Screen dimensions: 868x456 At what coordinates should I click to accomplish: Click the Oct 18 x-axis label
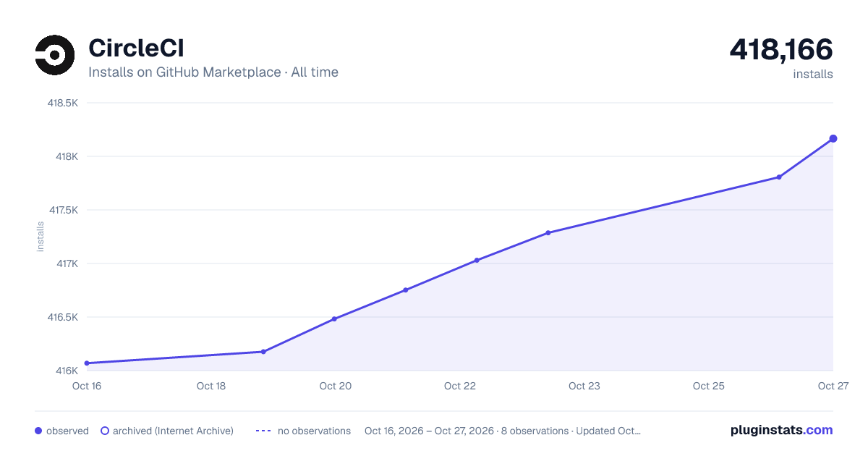point(211,386)
